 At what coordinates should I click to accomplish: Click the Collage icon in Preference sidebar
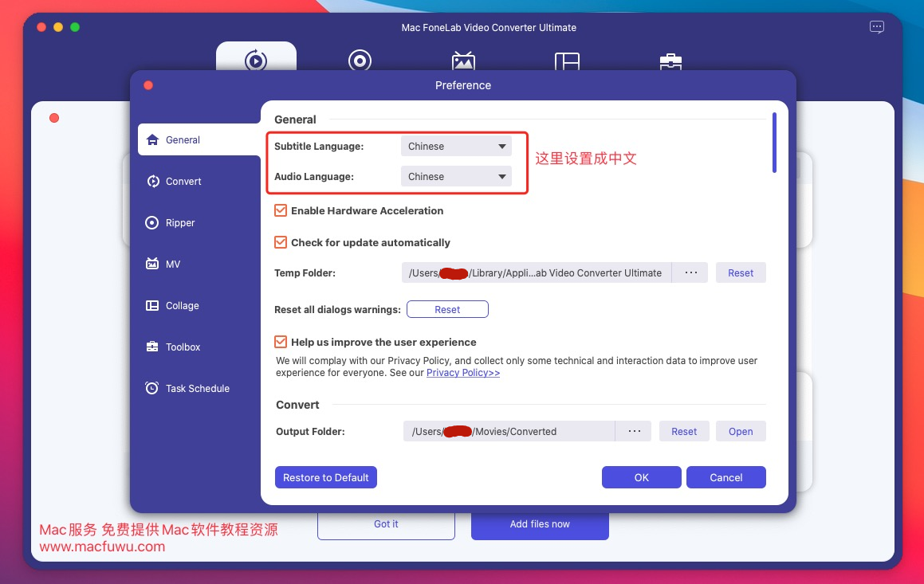152,305
